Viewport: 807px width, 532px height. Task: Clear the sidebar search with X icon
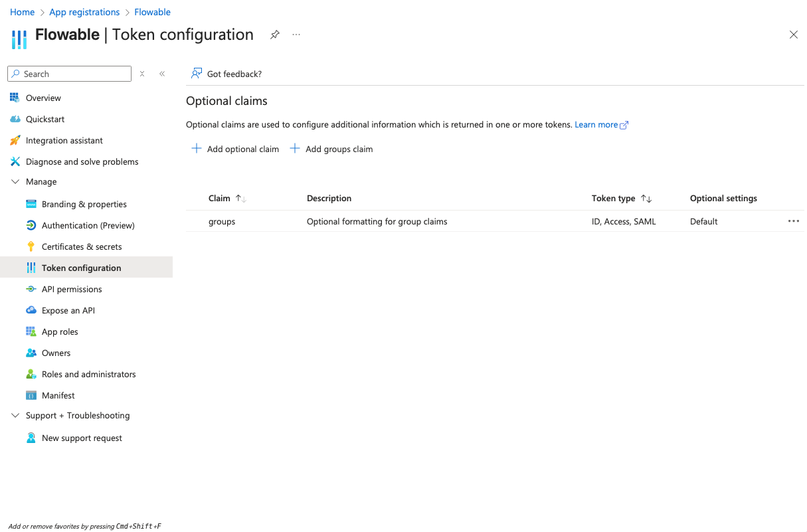coord(142,74)
